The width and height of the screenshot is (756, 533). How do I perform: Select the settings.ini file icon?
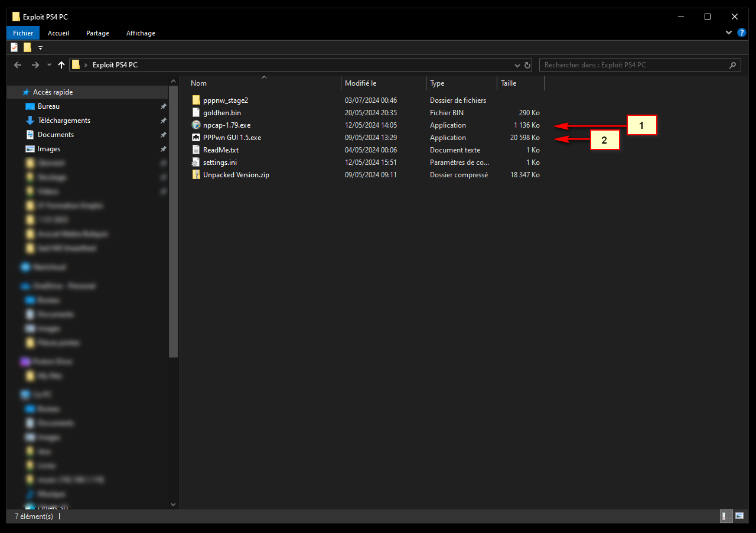pos(197,162)
